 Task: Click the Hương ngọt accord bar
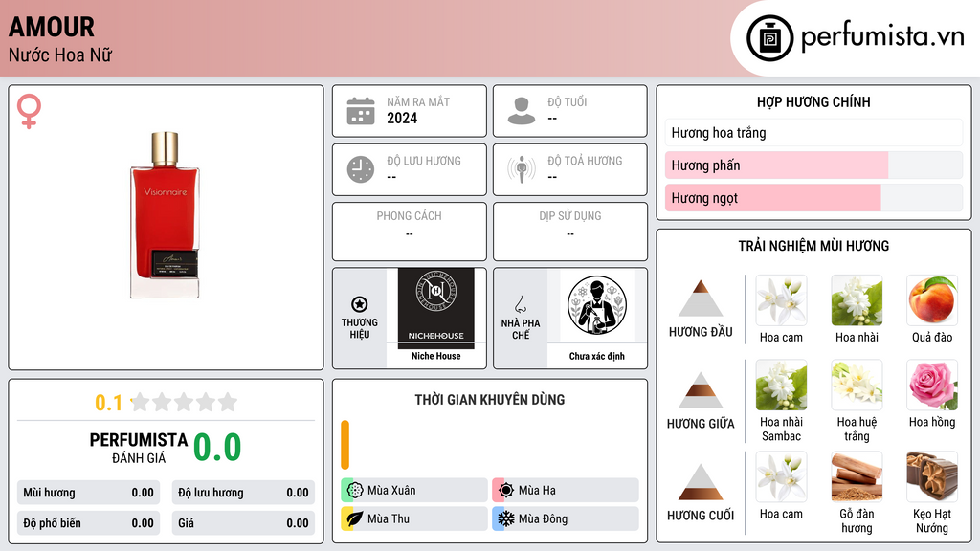(x=813, y=198)
